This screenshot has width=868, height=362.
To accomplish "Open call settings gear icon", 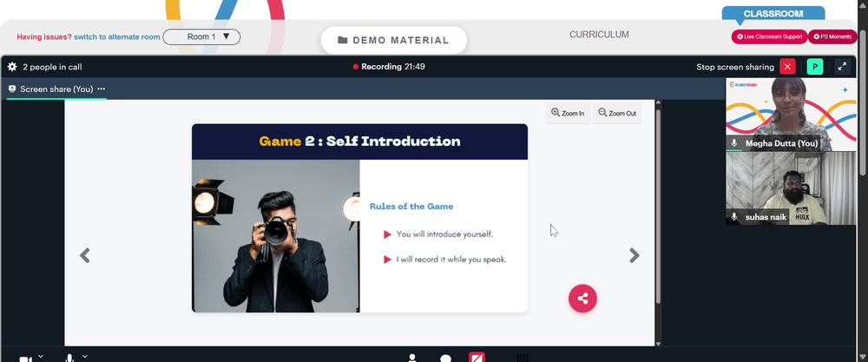I will [x=12, y=67].
